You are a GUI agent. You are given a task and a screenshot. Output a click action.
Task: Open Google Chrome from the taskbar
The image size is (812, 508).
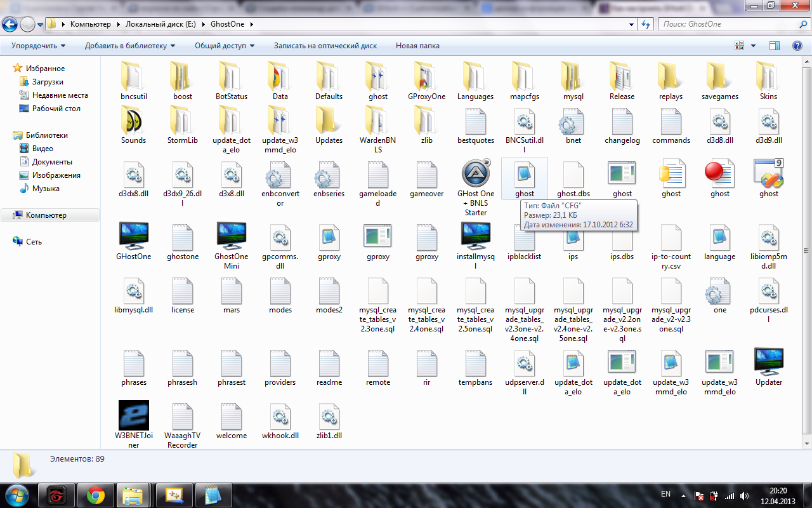(96, 495)
